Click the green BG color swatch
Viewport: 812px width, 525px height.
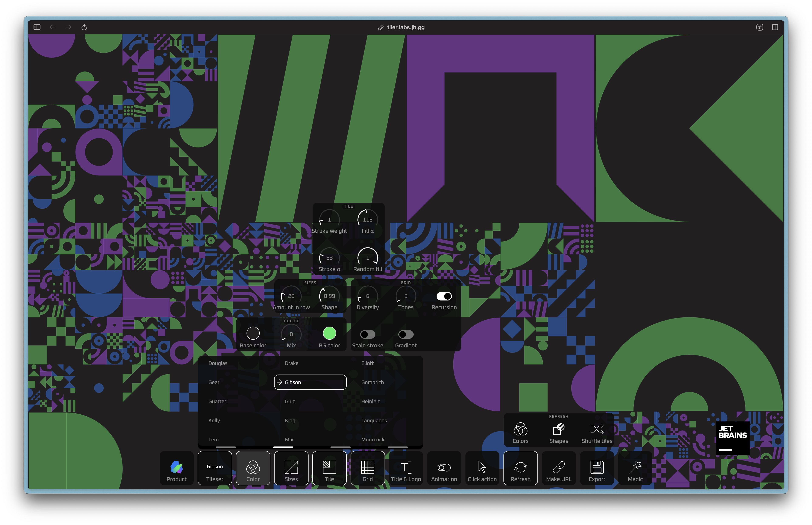329,333
